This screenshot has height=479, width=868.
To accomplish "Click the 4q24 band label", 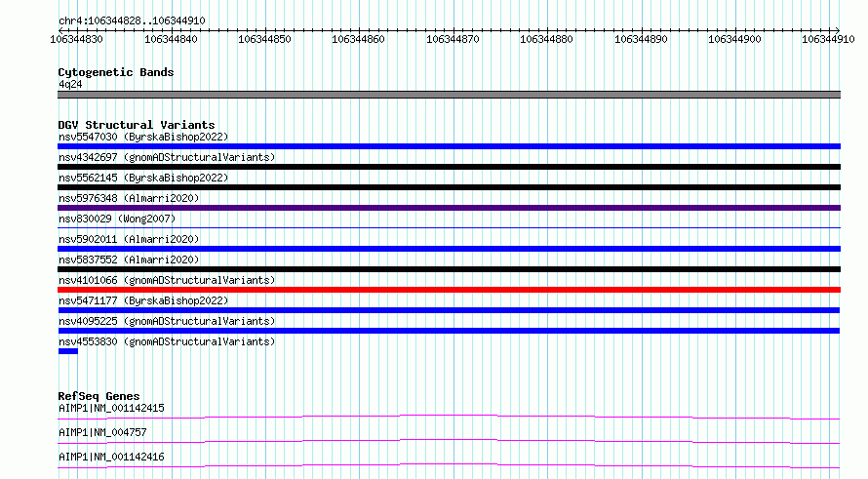I will [70, 84].
